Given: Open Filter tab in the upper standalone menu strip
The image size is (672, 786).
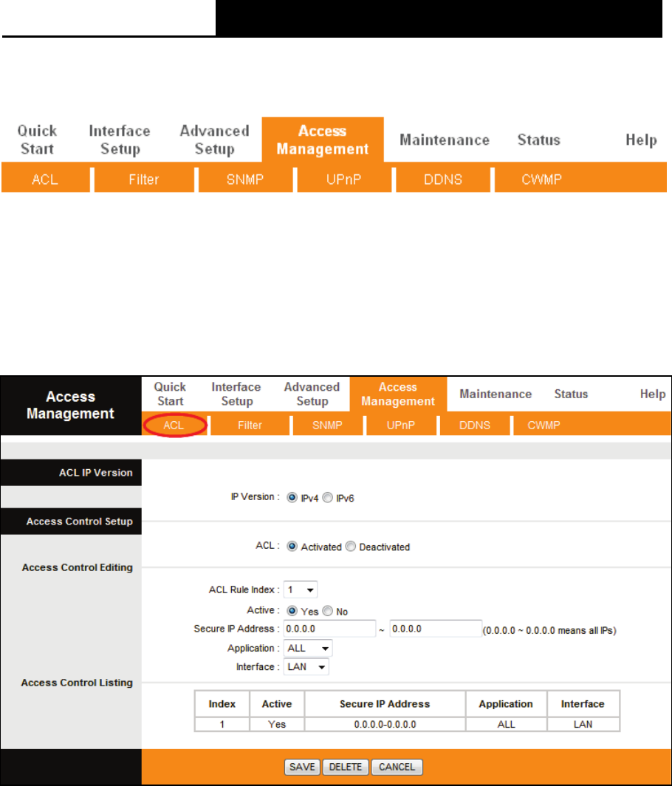Looking at the screenshot, I should [144, 180].
